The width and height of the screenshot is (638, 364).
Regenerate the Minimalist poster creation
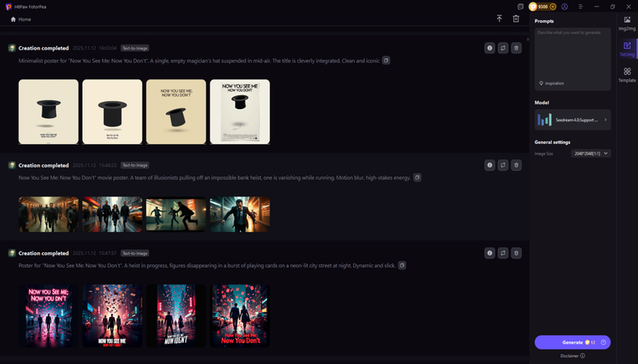503,48
